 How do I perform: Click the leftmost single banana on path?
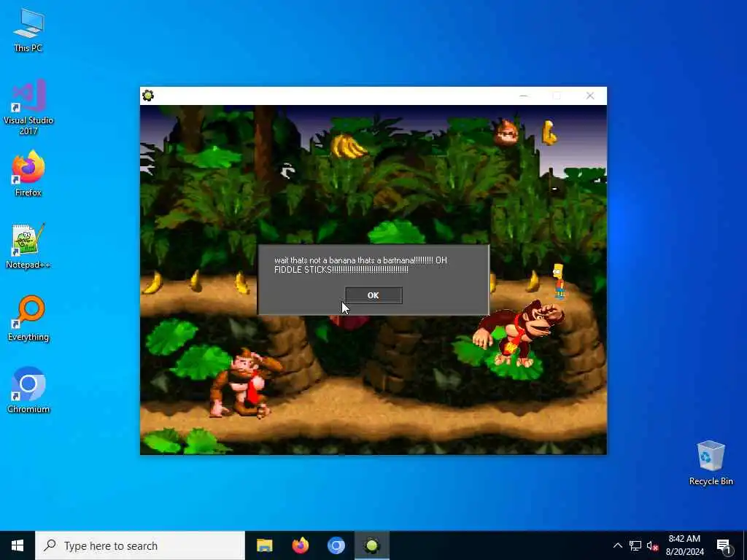click(x=152, y=284)
